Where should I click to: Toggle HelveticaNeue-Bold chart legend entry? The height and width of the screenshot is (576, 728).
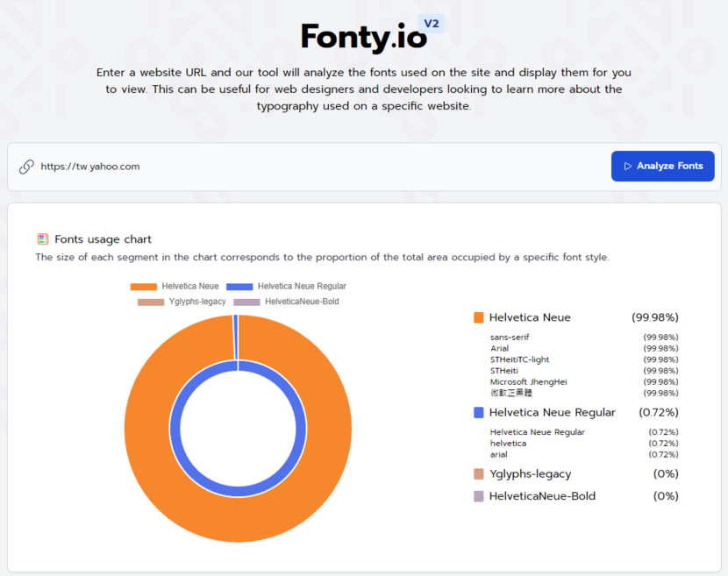tap(285, 302)
